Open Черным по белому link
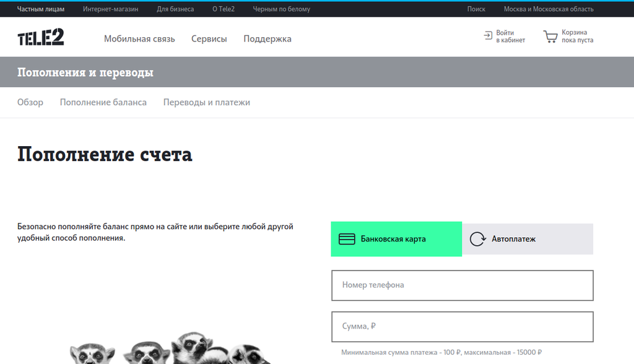 (282, 9)
